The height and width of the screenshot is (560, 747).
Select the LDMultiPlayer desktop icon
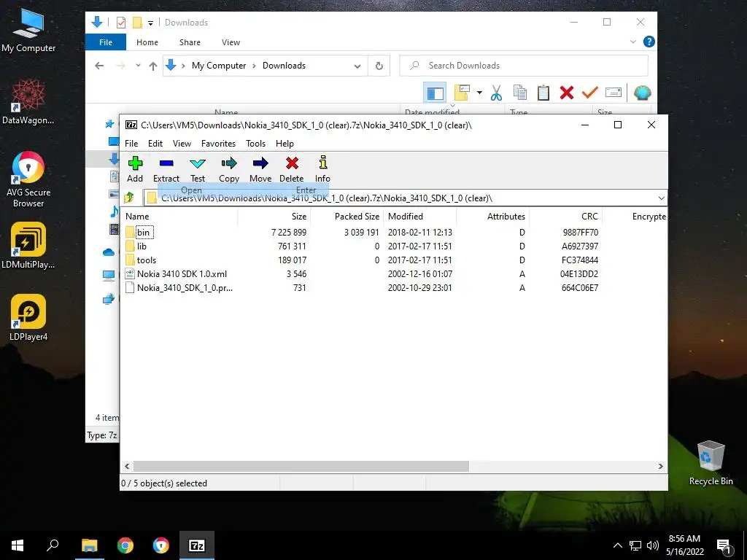[28, 245]
